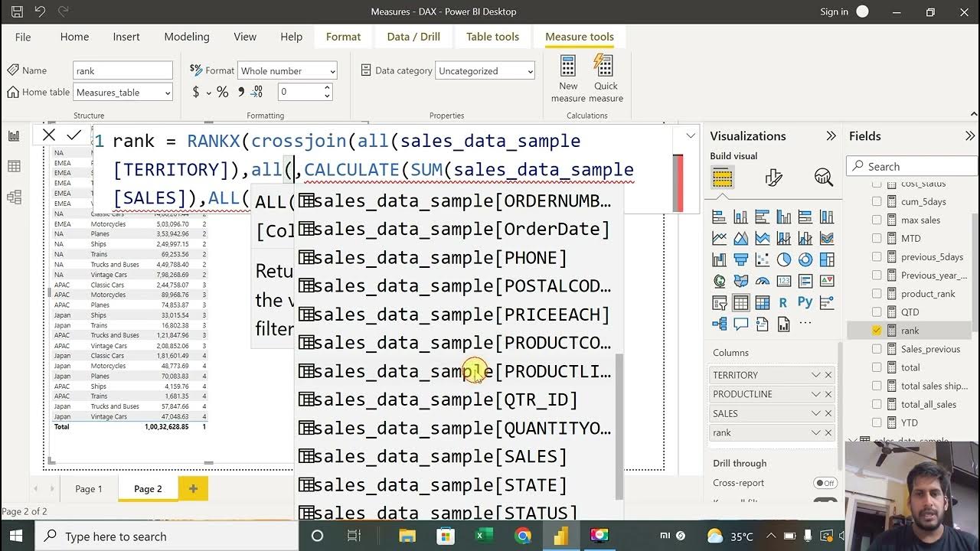Image resolution: width=980 pixels, height=551 pixels.
Task: Open Chrome from the taskbar
Action: [523, 536]
